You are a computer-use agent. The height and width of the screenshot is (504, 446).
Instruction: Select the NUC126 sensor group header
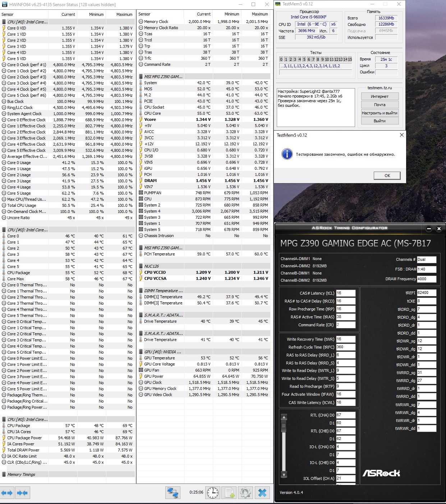[204, 266]
